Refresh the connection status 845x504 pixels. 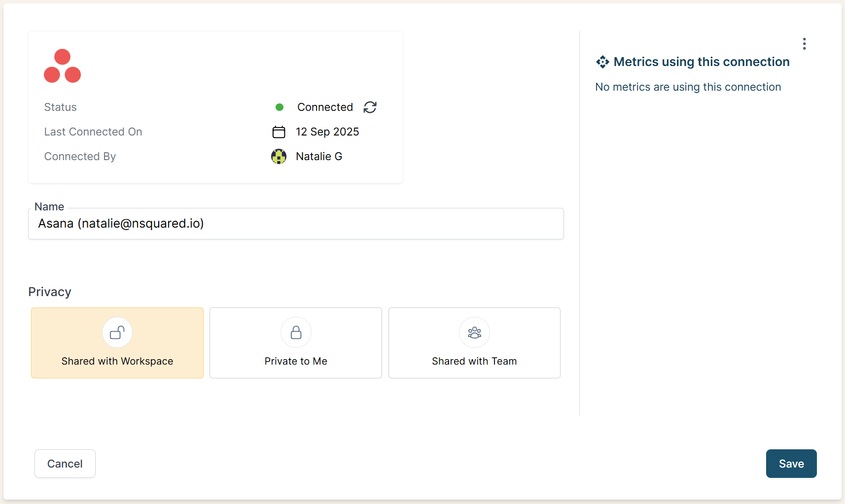pos(370,107)
